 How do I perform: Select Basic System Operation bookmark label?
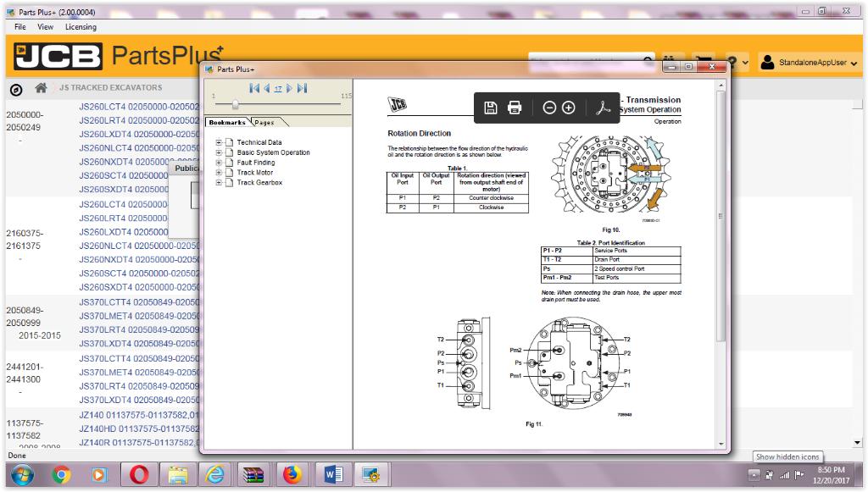coord(274,152)
